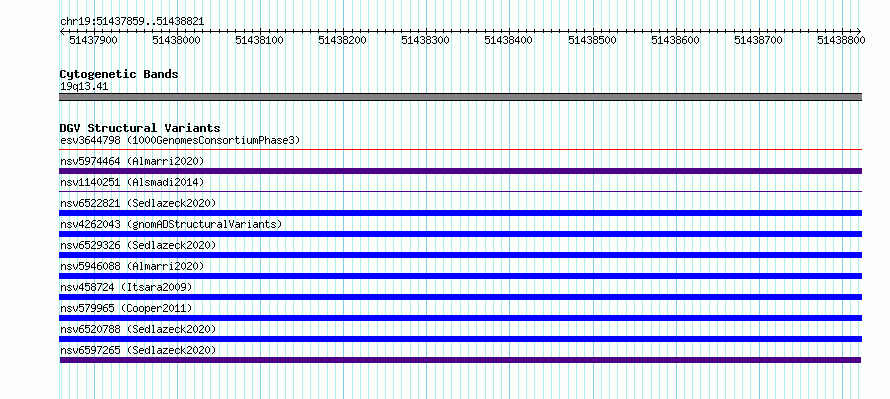Select the blue bar under nsv6529326

[x=460, y=255]
